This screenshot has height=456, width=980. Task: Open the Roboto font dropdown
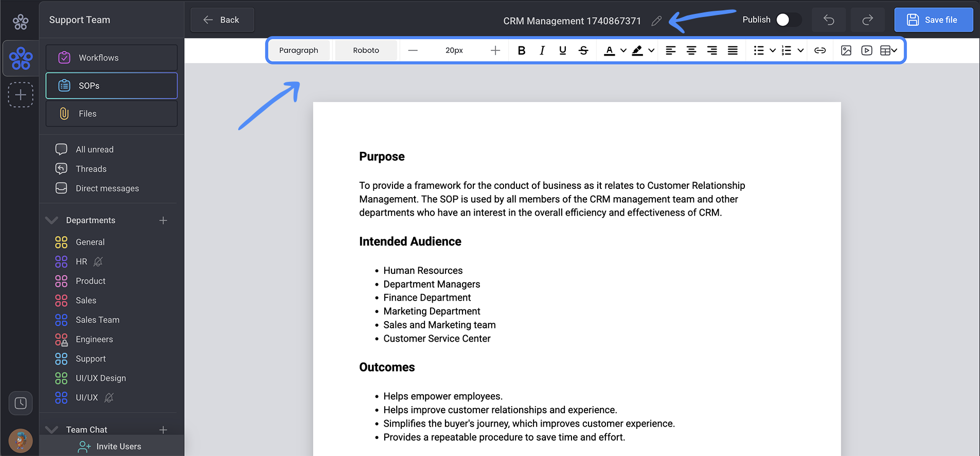pos(366,50)
